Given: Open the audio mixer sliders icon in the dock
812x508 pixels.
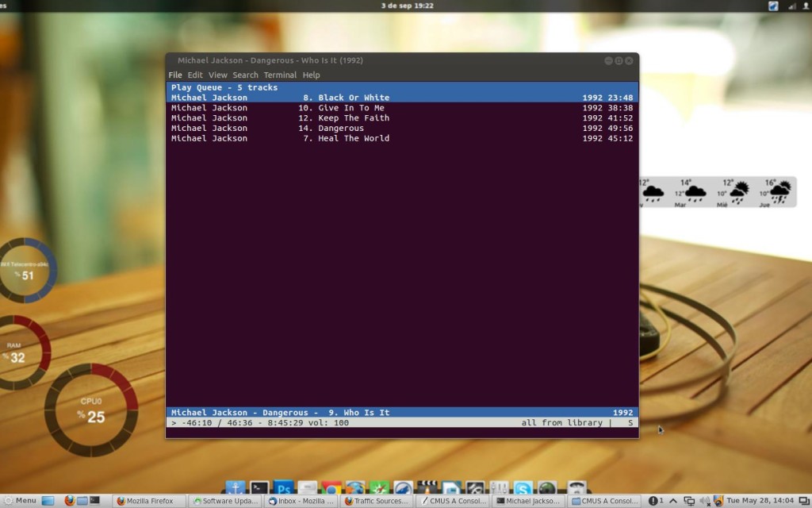Looking at the screenshot, I should (x=500, y=486).
